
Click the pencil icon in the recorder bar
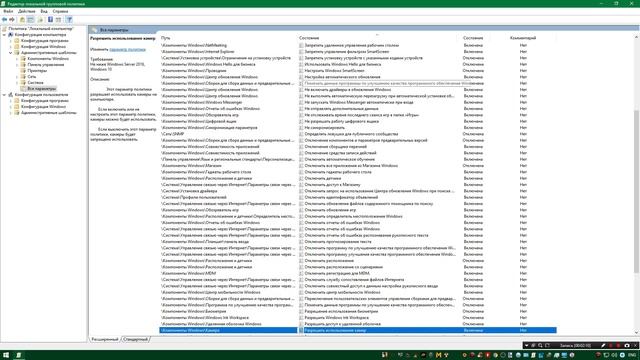[x=603, y=346]
